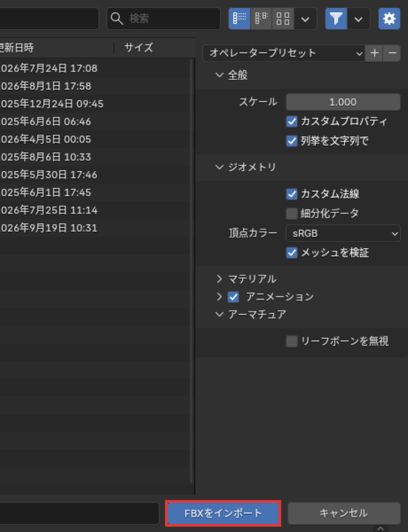Sort by サイズ column header
408x532 pixels.
pos(139,48)
